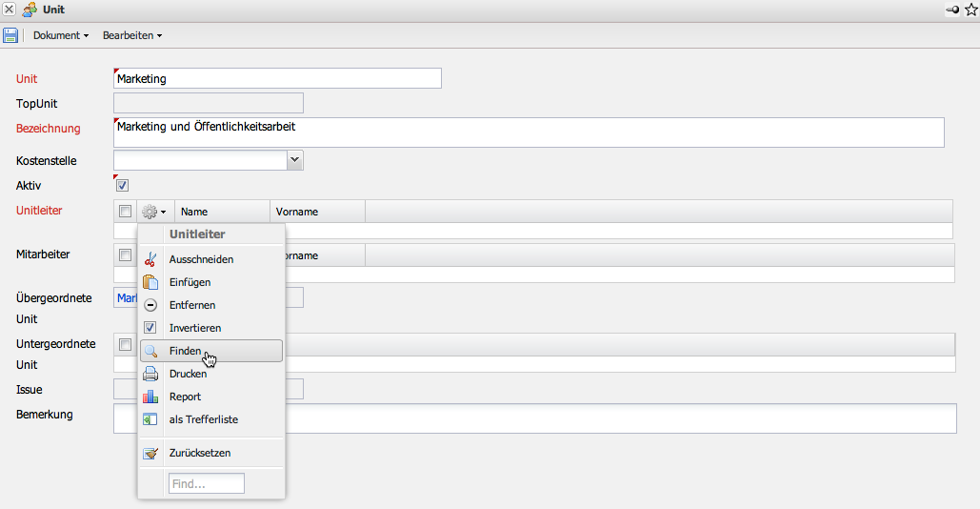The height and width of the screenshot is (509, 980).
Task: Sort by Unitleiter Name column header
Action: 222,212
